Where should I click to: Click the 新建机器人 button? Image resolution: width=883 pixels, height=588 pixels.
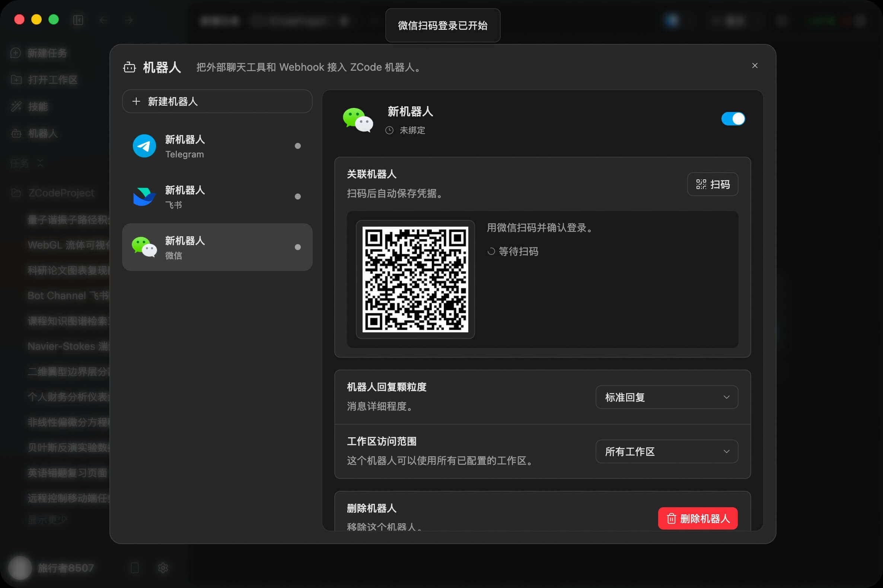pyautogui.click(x=217, y=101)
